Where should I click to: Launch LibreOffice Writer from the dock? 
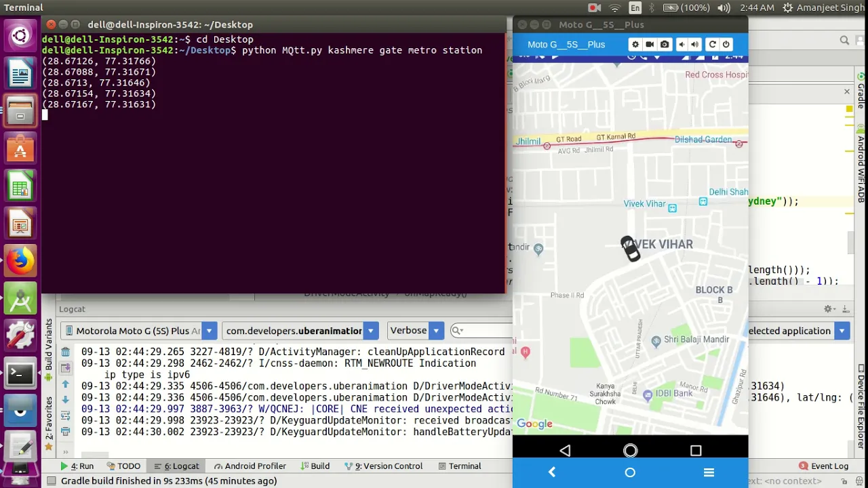(20, 73)
